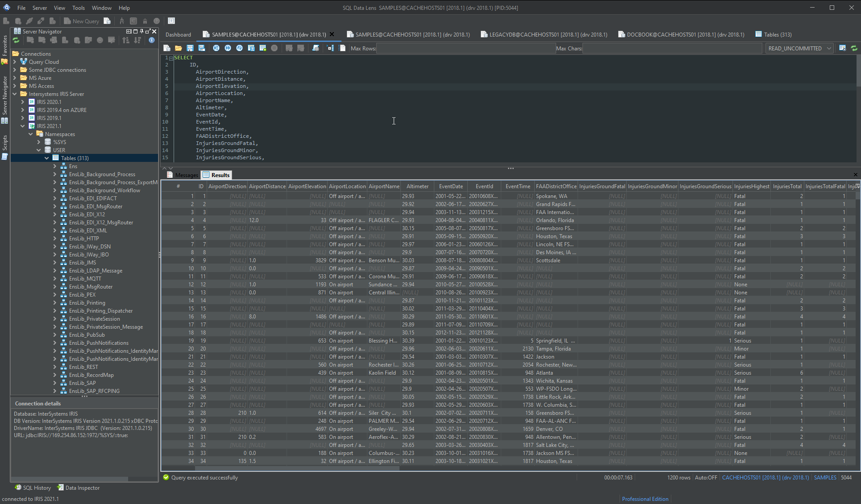Open the Server menu

[x=40, y=8]
